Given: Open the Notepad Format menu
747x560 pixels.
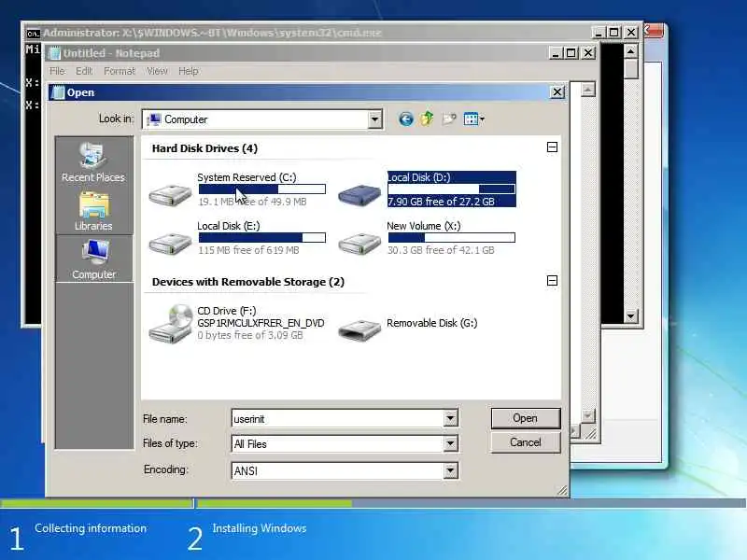Looking at the screenshot, I should (120, 71).
